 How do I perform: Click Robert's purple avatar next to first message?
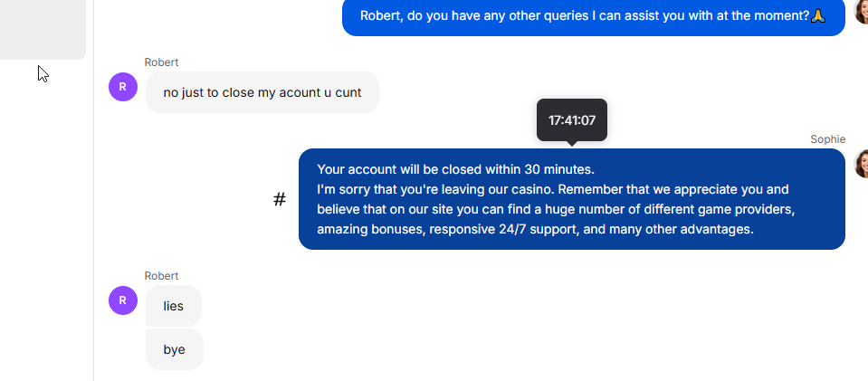point(123,87)
